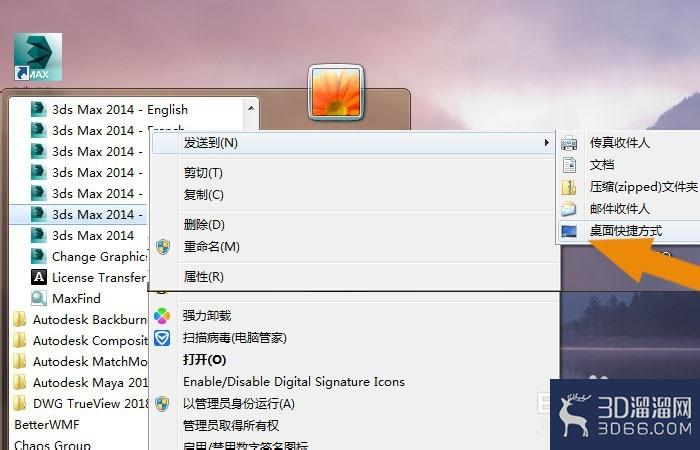Click the Autodesk Backburner folder icon
Viewport: 700px width, 450px height.
(20, 320)
